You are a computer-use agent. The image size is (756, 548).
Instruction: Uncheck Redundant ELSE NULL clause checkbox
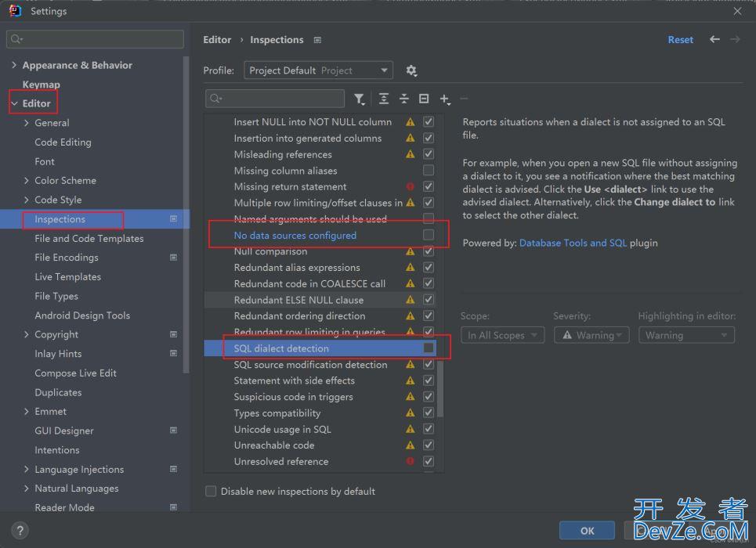429,300
